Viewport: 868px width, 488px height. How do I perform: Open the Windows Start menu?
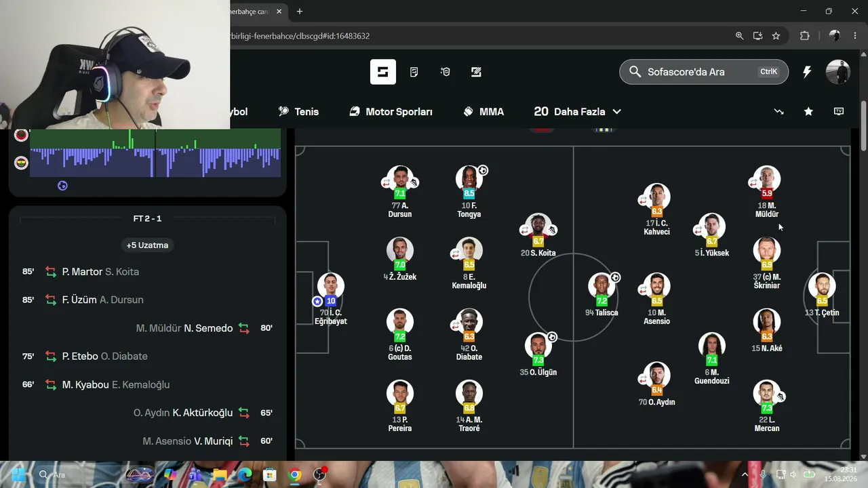click(x=18, y=474)
